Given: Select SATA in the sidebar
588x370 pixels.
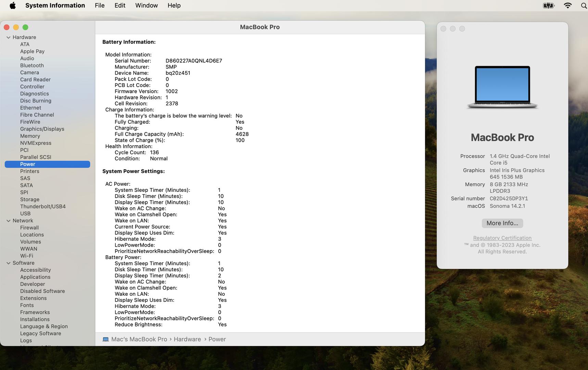Looking at the screenshot, I should 26,185.
